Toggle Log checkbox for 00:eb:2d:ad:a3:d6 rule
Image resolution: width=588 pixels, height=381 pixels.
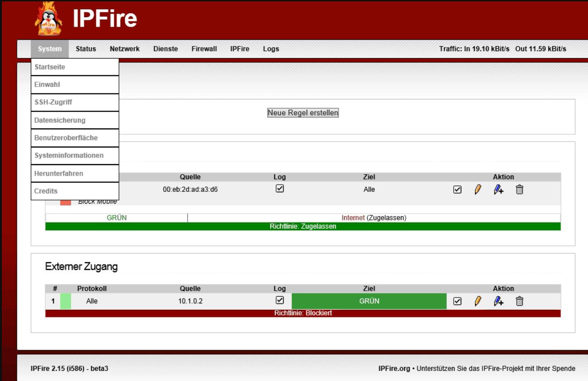[280, 189]
